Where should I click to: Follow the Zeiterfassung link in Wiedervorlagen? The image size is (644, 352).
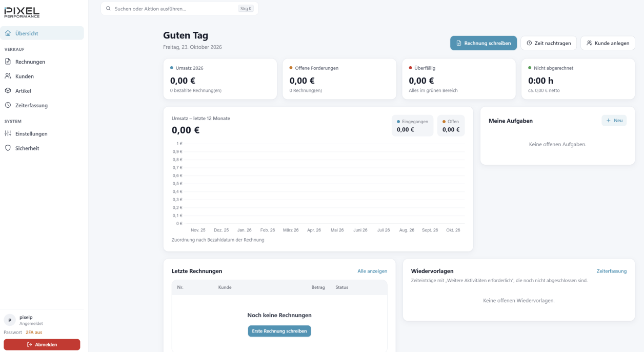(x=612, y=271)
